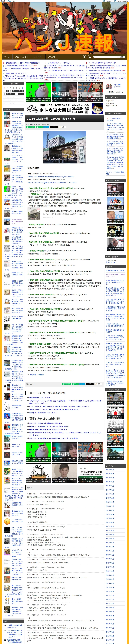The height and width of the screenshot is (644, 129).
Task: Click the ハンJ速報 header banner image
Action: (64, 28)
